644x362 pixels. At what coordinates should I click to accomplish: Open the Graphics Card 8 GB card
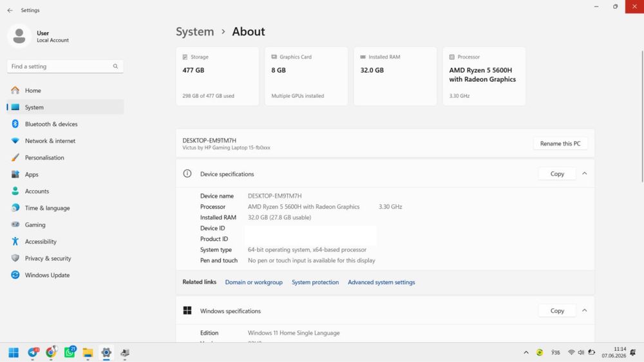(x=307, y=77)
